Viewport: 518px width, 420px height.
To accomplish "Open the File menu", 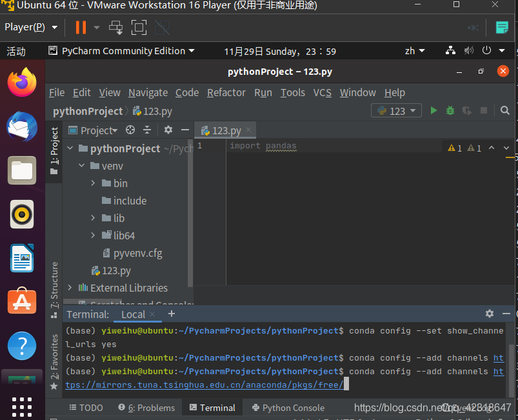I will point(57,92).
